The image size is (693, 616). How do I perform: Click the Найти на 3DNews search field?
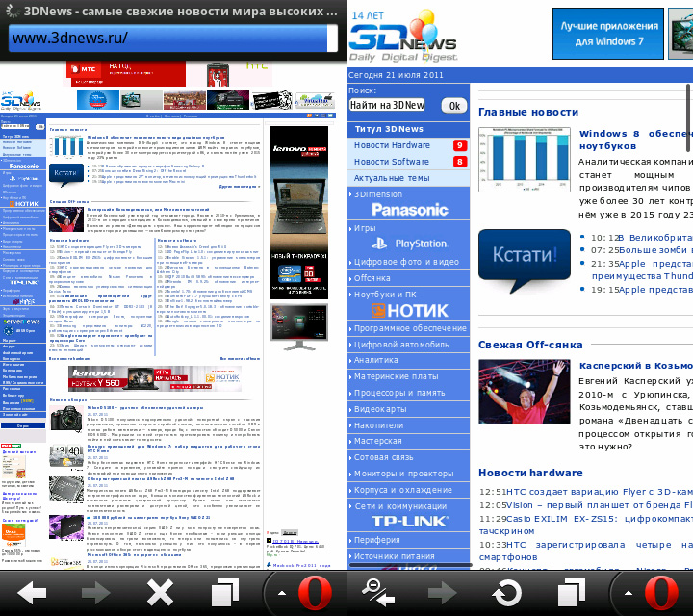point(387,105)
